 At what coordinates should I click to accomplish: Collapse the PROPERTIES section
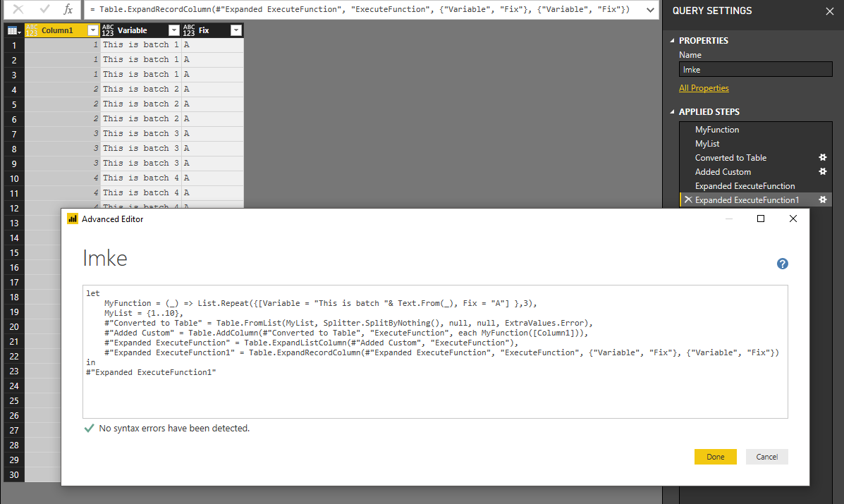click(x=672, y=40)
